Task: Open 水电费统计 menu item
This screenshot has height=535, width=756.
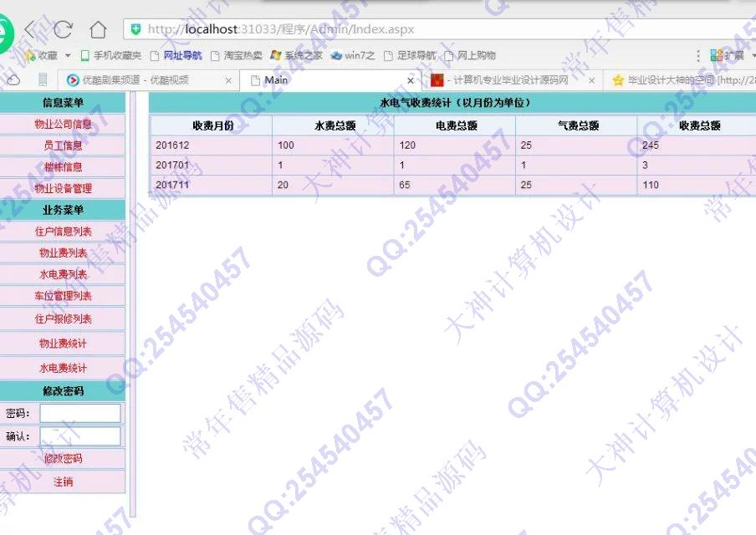Action: point(63,368)
